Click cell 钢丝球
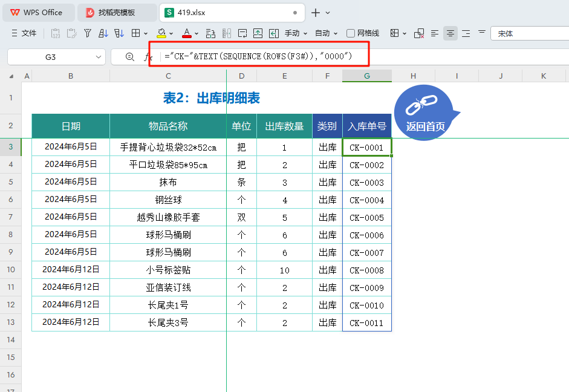The height and width of the screenshot is (392, 569). pyautogui.click(x=168, y=200)
